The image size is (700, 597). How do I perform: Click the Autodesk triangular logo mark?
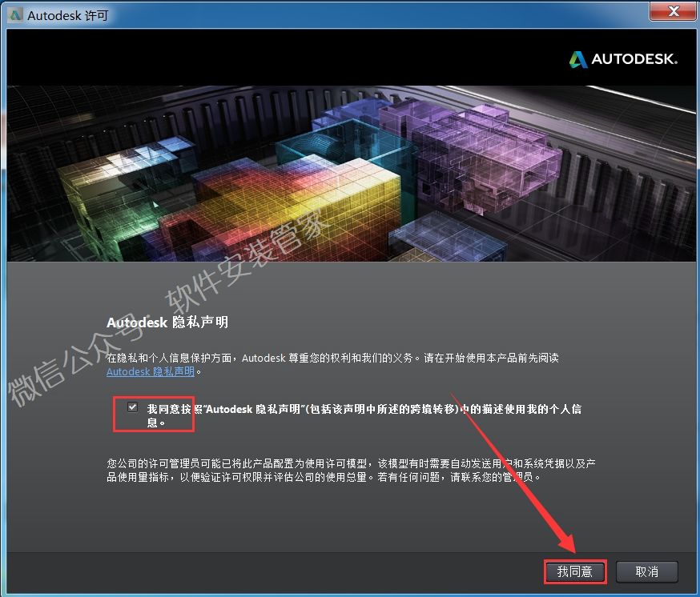pos(578,59)
